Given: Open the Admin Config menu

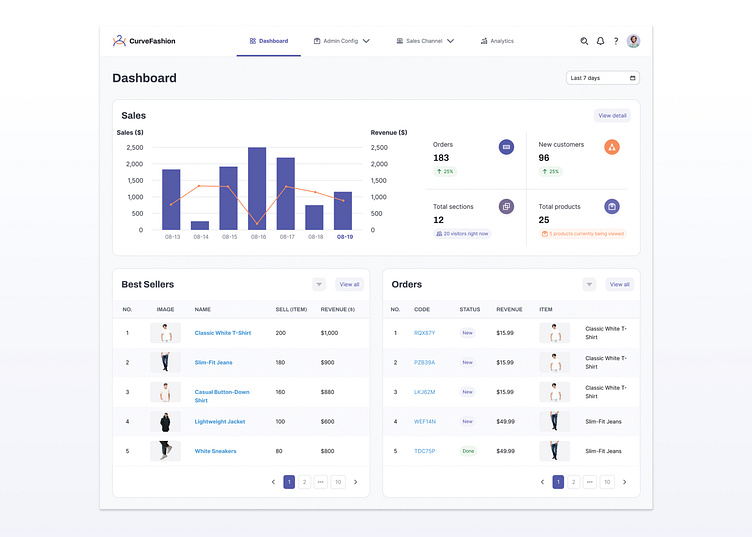Looking at the screenshot, I should 341,41.
